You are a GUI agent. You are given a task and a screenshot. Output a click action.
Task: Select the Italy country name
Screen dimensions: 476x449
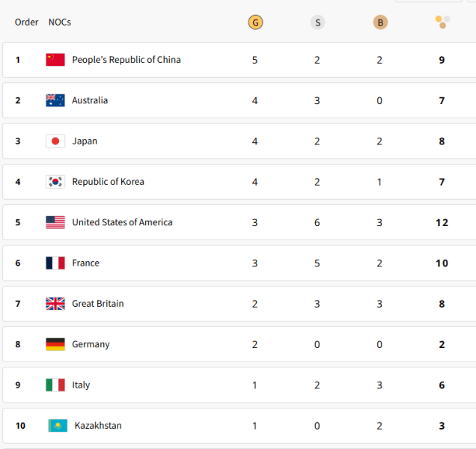point(81,385)
